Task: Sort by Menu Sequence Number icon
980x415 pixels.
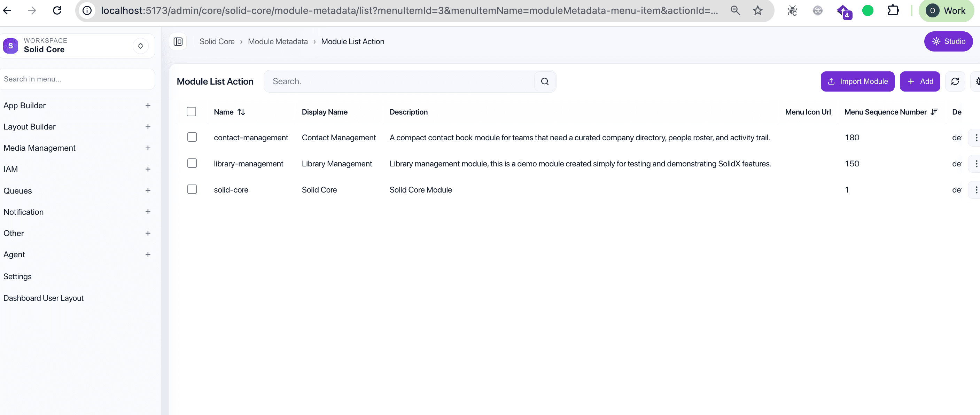Action: pyautogui.click(x=934, y=112)
